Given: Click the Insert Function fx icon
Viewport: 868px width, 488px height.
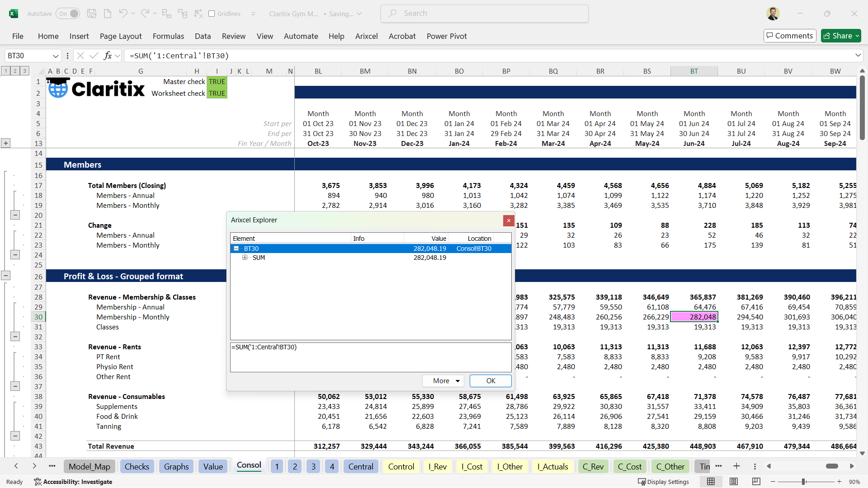Looking at the screenshot, I should tap(108, 56).
